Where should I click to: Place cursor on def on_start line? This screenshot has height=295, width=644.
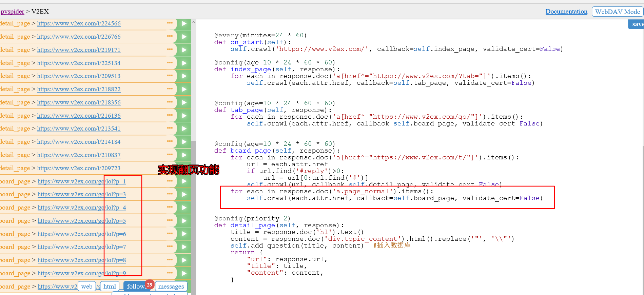point(253,42)
